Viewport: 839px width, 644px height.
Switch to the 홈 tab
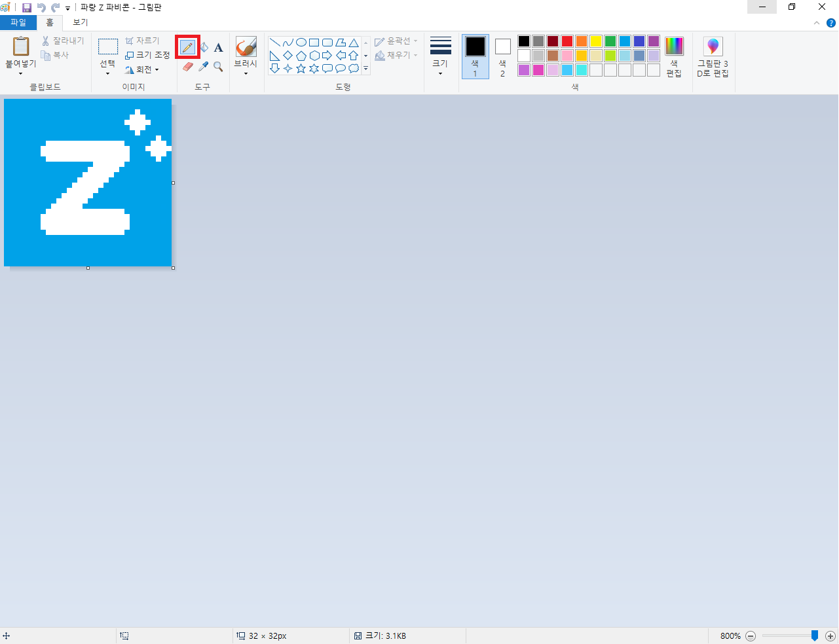(50, 22)
